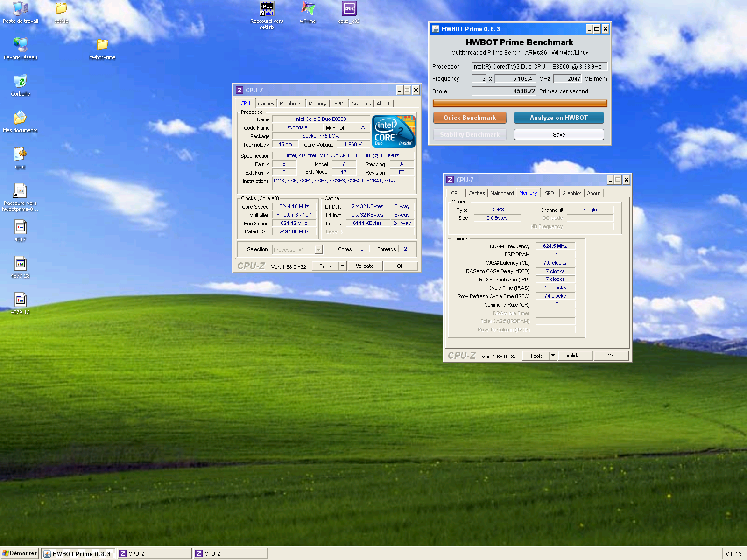The height and width of the screenshot is (560, 747).
Task: Open the setfsb folder icon
Action: coord(61,12)
